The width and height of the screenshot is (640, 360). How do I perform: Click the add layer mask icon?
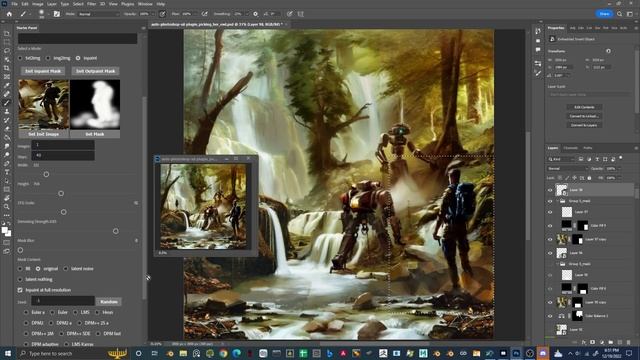[x=593, y=342]
